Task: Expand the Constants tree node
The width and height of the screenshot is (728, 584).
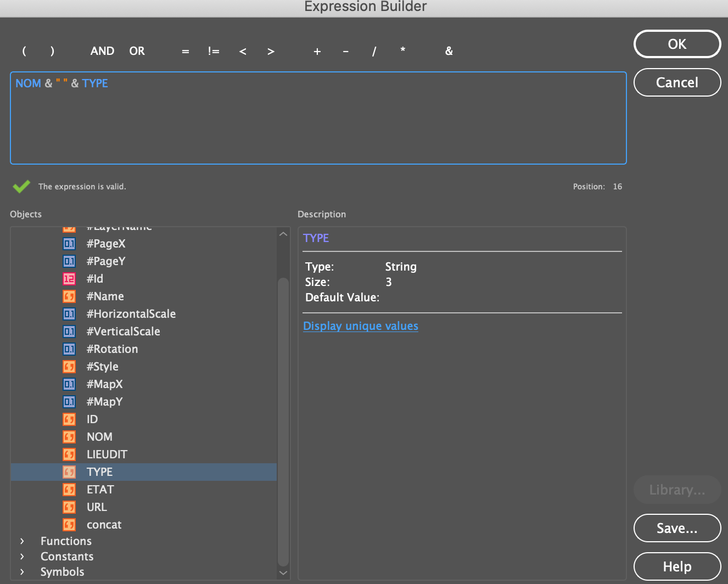Action: click(22, 557)
